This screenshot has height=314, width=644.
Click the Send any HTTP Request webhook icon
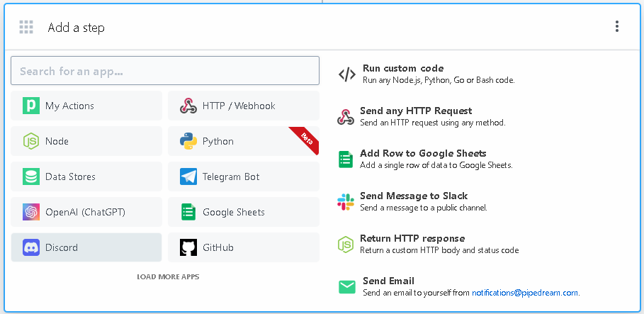(x=346, y=117)
